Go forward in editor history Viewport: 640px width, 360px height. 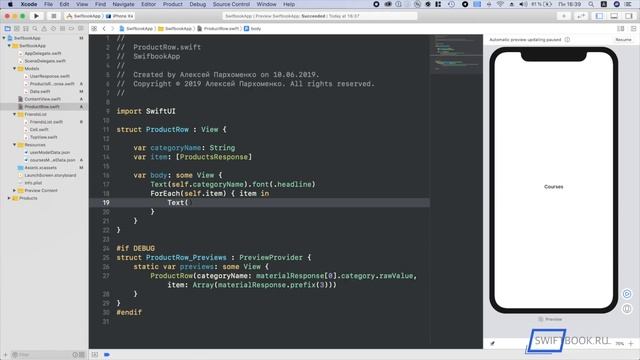click(113, 29)
